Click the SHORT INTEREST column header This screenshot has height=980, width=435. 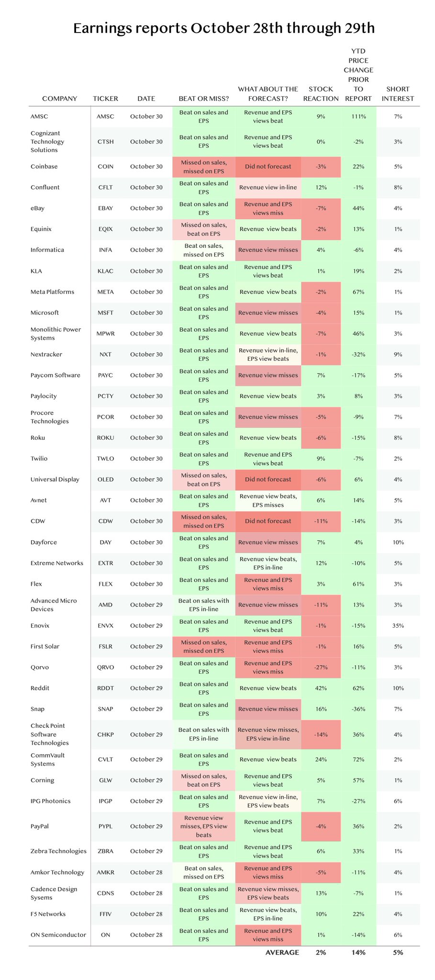pyautogui.click(x=398, y=94)
